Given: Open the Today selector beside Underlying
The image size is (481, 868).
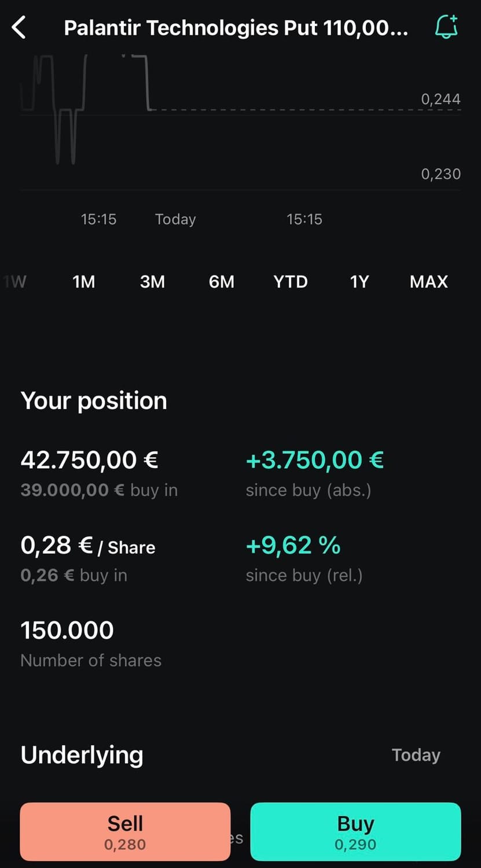Looking at the screenshot, I should (x=416, y=755).
